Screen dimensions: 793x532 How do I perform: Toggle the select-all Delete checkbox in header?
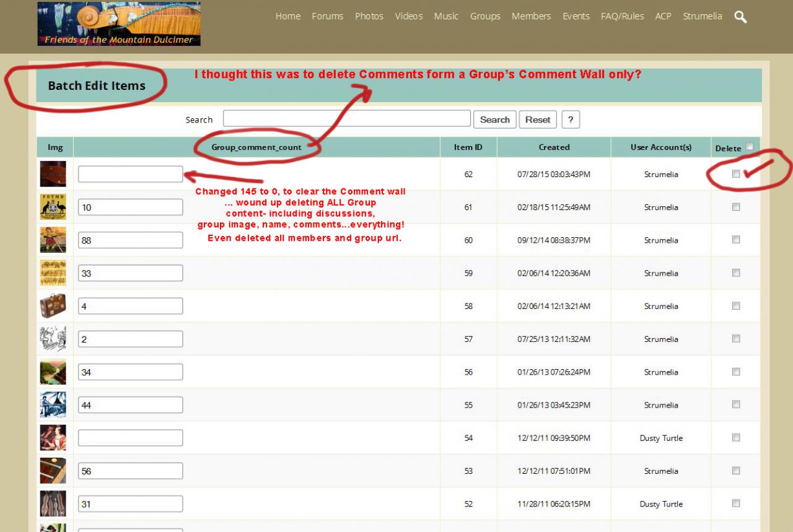750,147
